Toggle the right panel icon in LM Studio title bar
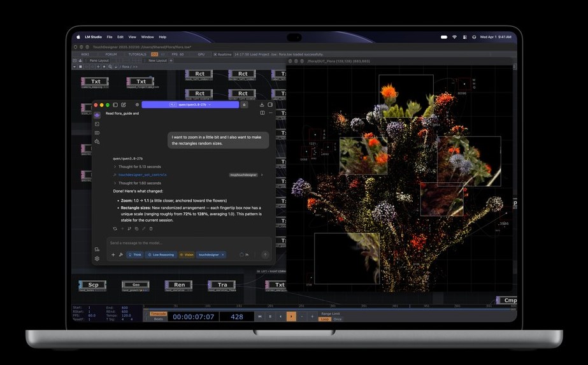 point(270,104)
